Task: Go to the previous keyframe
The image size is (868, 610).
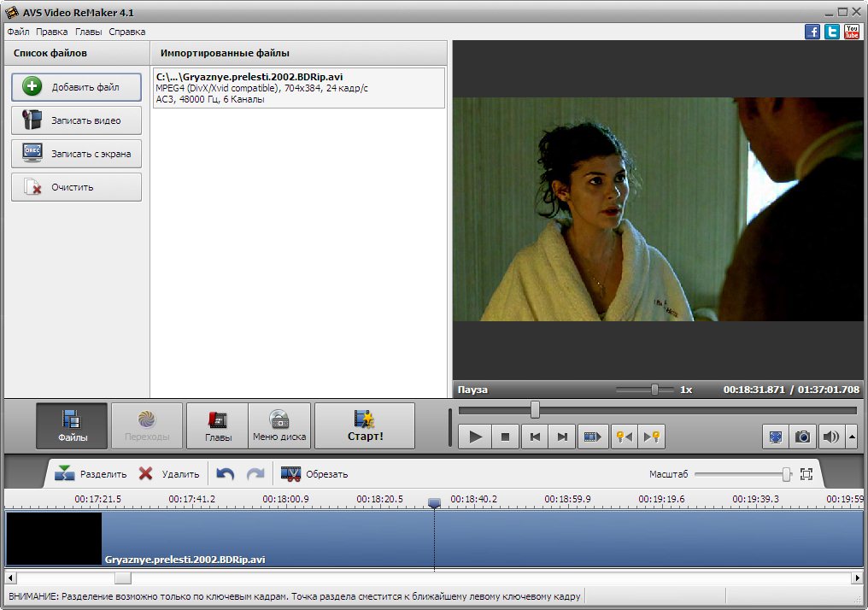Action: pos(625,437)
